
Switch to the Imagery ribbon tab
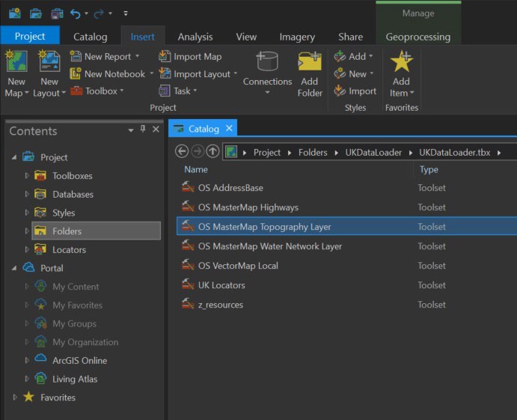tap(297, 37)
